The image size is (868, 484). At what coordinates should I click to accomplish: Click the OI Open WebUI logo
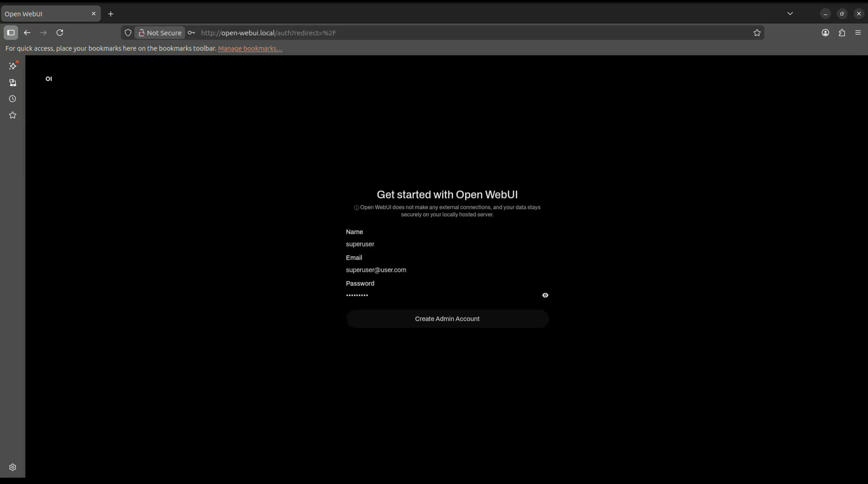[x=49, y=79]
